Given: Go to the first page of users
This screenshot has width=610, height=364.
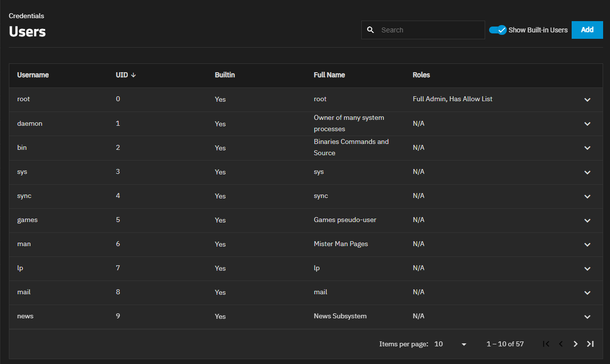Looking at the screenshot, I should [x=546, y=344].
